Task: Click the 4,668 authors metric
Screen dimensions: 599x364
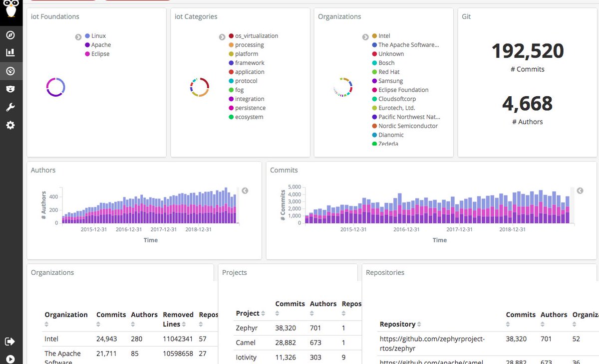Action: click(x=528, y=103)
